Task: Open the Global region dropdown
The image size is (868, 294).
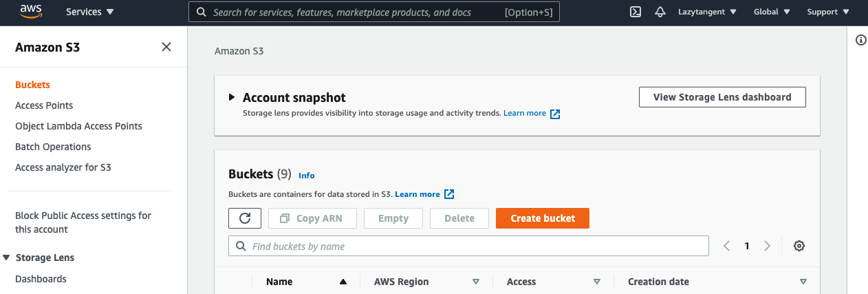Action: click(772, 12)
